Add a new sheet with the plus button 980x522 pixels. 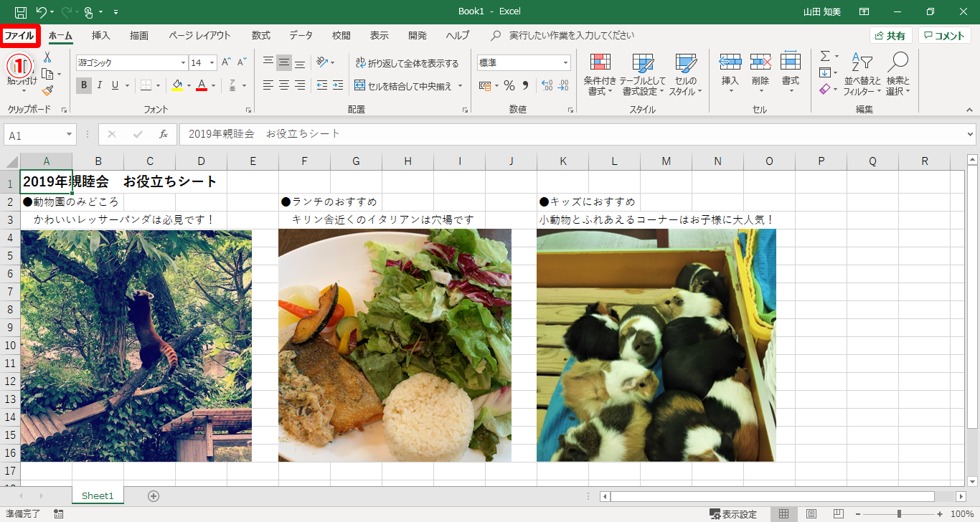[x=153, y=495]
